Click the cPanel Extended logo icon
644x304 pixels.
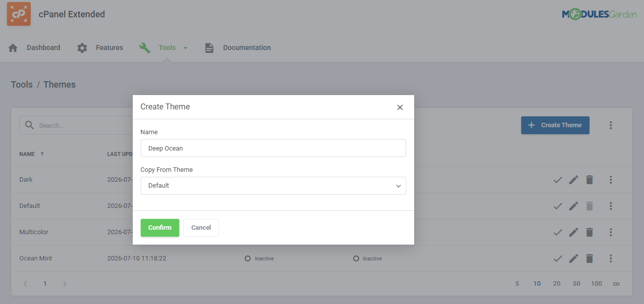(19, 14)
